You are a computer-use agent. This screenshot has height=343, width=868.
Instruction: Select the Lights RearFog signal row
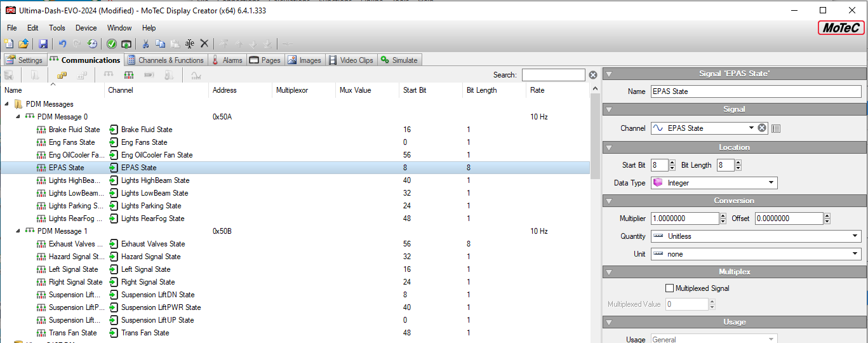tap(295, 219)
